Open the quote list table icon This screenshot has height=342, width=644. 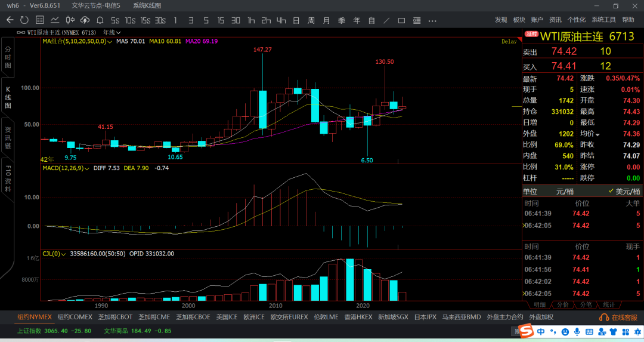pos(39,20)
